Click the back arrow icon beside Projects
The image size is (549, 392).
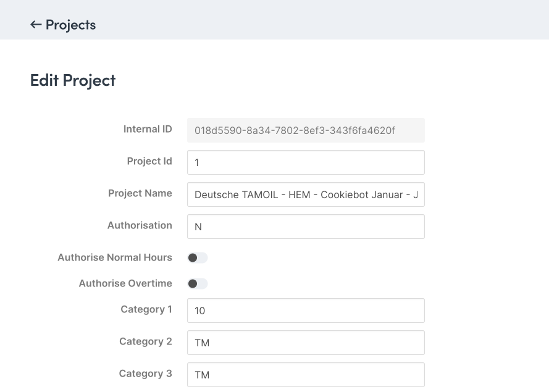click(x=36, y=25)
